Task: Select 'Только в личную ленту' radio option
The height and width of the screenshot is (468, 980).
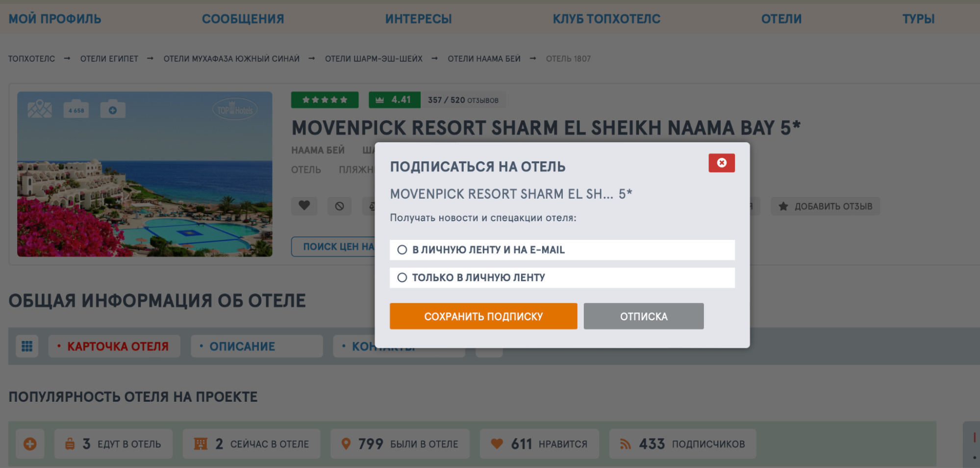Action: click(402, 278)
